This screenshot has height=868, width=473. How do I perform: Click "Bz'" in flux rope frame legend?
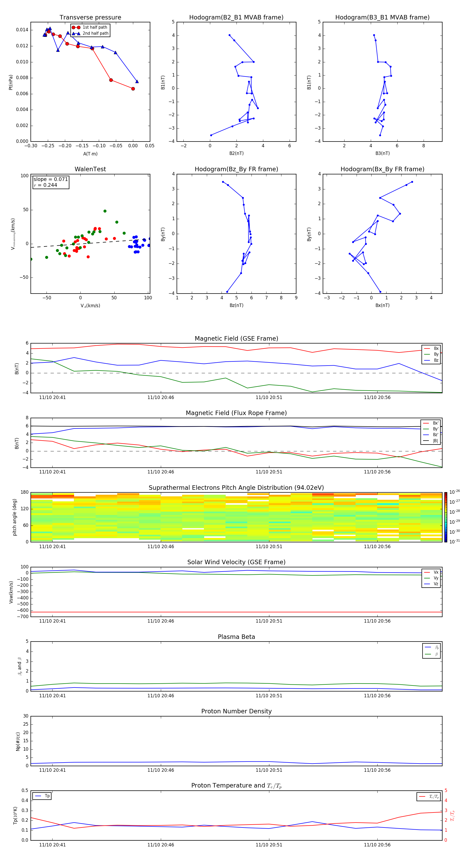(x=431, y=435)
